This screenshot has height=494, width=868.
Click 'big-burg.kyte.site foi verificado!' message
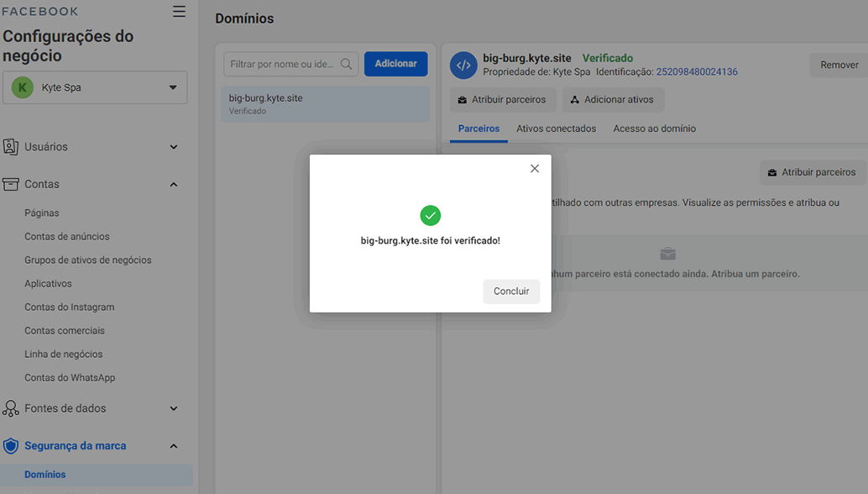click(430, 241)
